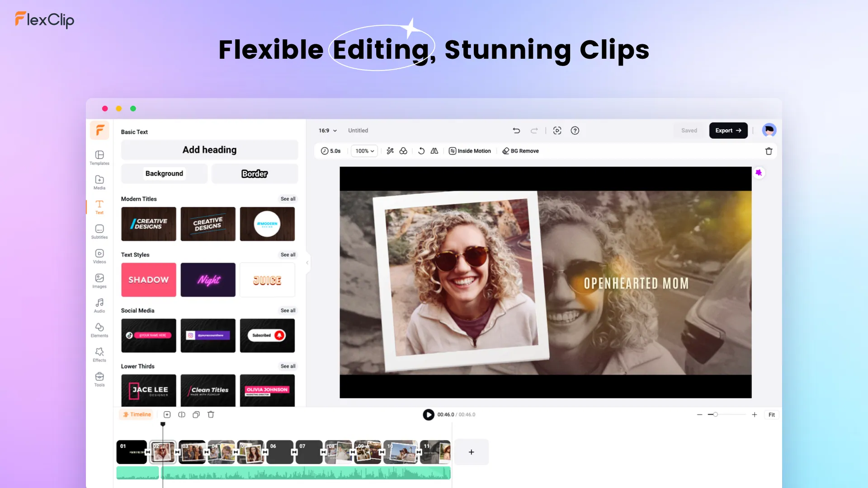Image resolution: width=868 pixels, height=488 pixels.
Task: Click the Export button
Action: pos(728,130)
